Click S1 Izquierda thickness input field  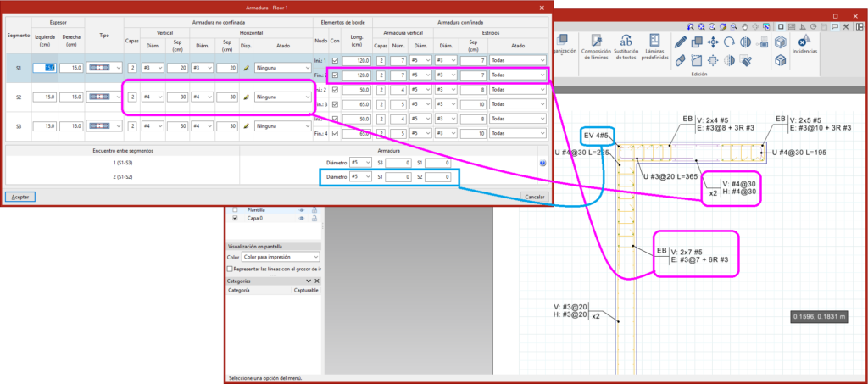(44, 68)
